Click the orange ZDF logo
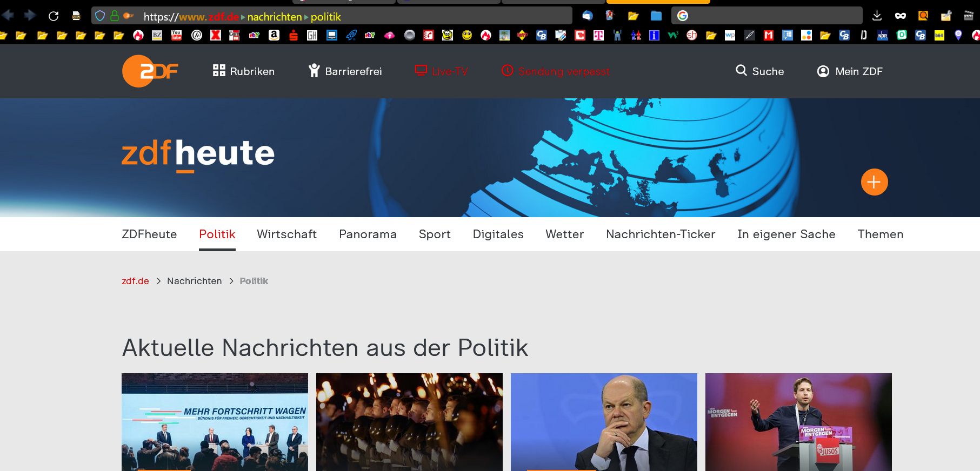Viewport: 980px width, 471px height. (150, 71)
